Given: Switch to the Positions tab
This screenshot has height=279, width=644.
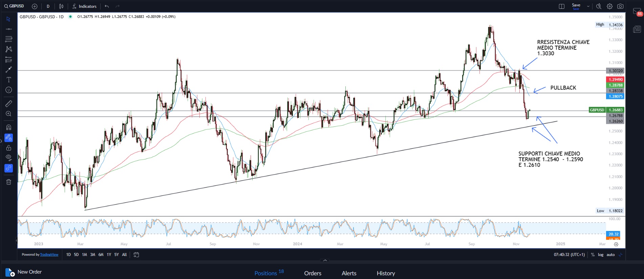Looking at the screenshot, I should 266,273.
